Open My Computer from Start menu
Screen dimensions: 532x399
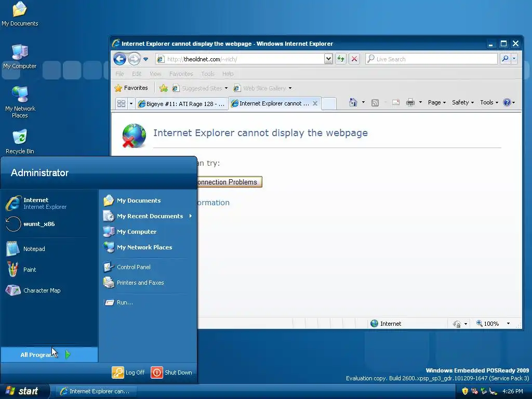click(x=148, y=232)
